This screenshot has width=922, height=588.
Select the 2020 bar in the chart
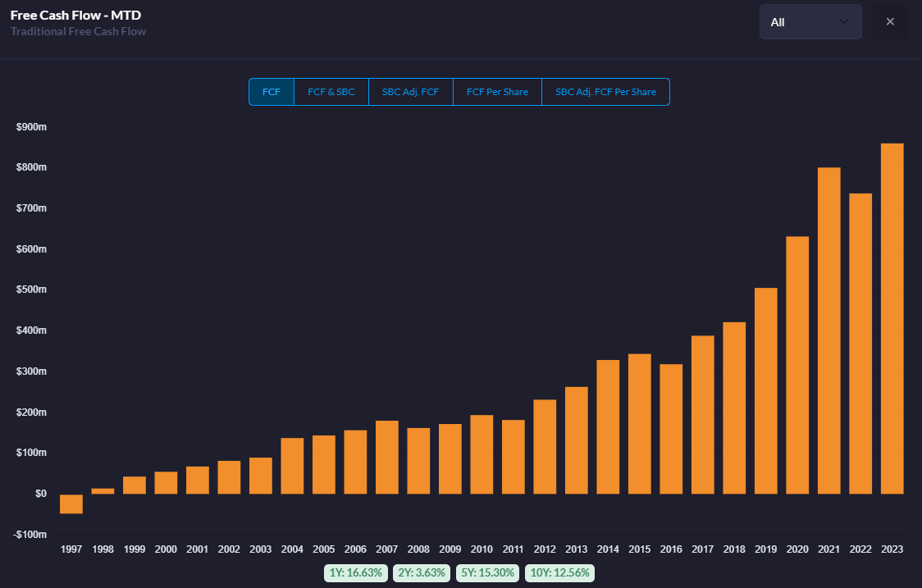pyautogui.click(x=797, y=365)
